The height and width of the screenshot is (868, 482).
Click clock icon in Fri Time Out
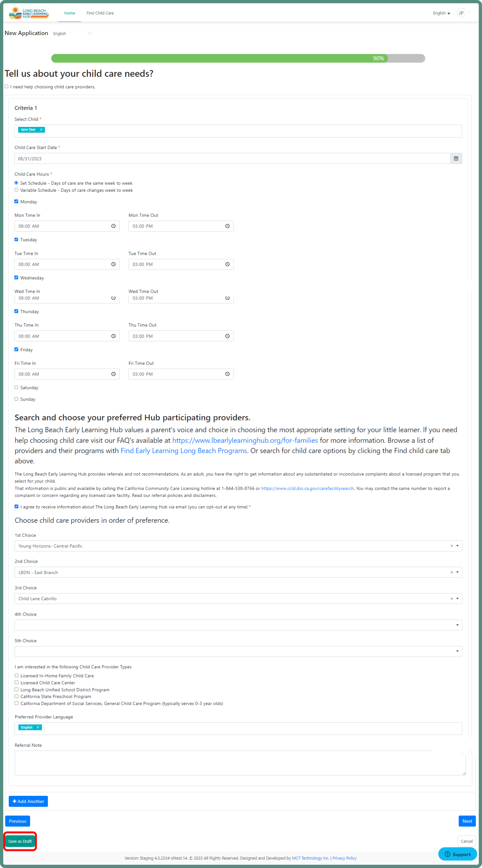227,374
